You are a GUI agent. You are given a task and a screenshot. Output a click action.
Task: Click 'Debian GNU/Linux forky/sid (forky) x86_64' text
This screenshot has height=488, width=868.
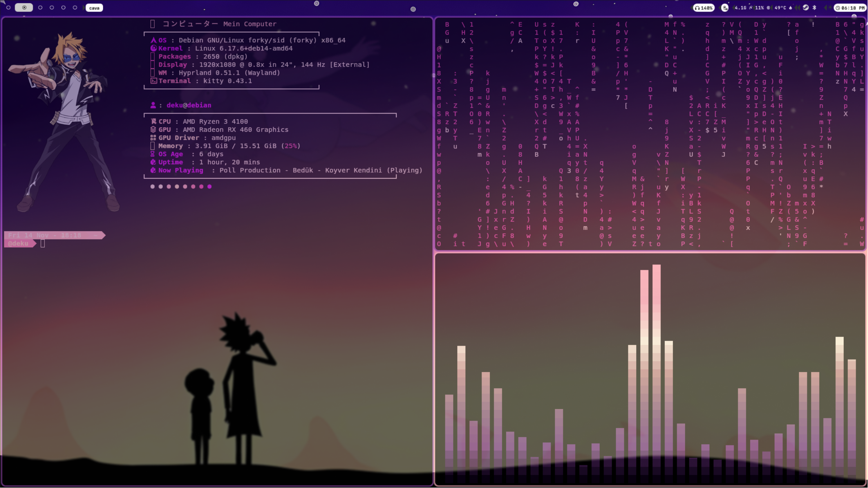click(262, 40)
